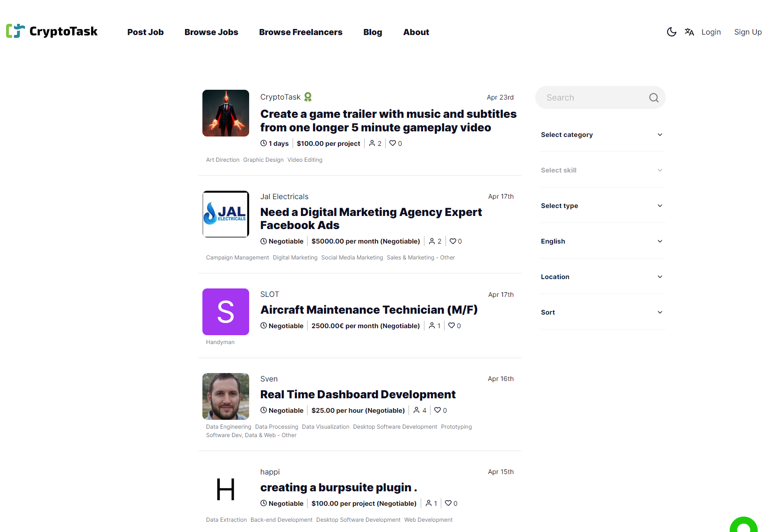Click heart icon on game trailer job
768x532 pixels.
393,143
